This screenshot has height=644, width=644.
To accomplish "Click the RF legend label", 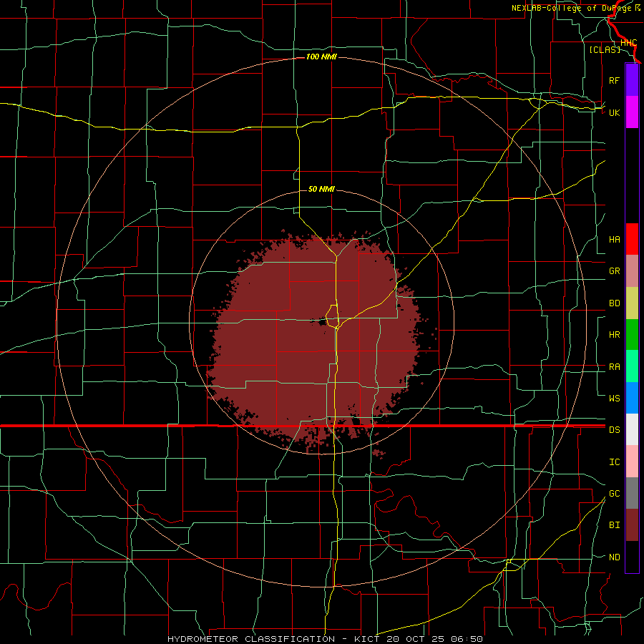I will [x=614, y=80].
